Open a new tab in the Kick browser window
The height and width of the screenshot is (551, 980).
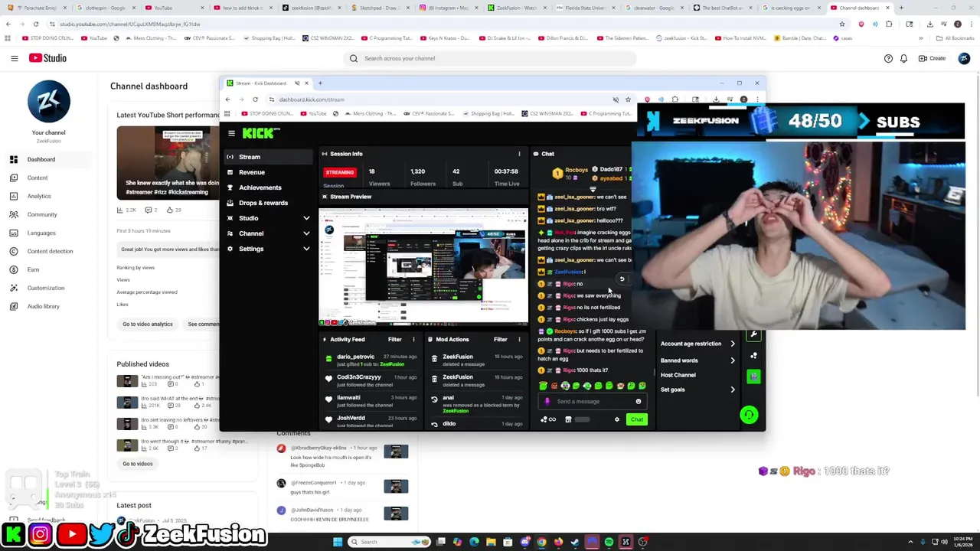[320, 83]
